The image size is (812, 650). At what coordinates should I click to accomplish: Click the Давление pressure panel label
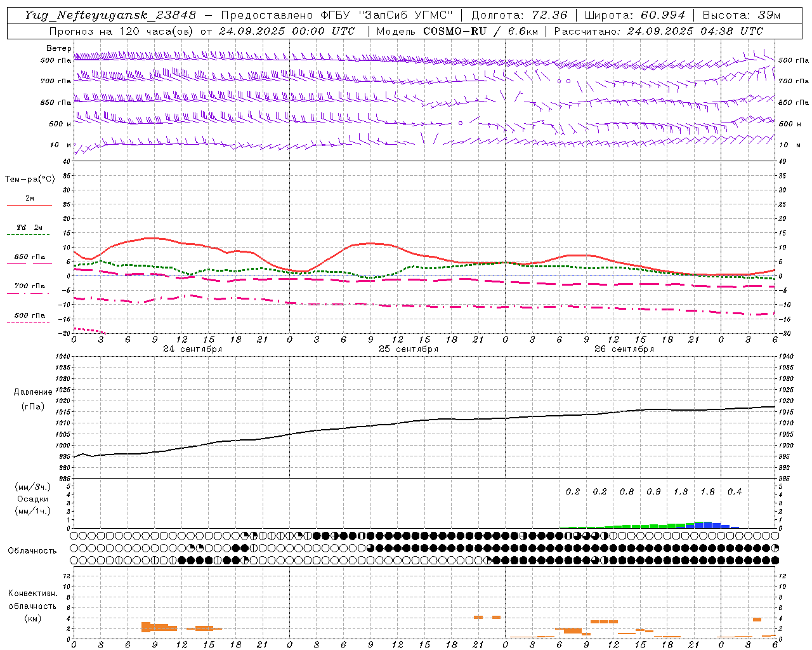click(x=33, y=392)
